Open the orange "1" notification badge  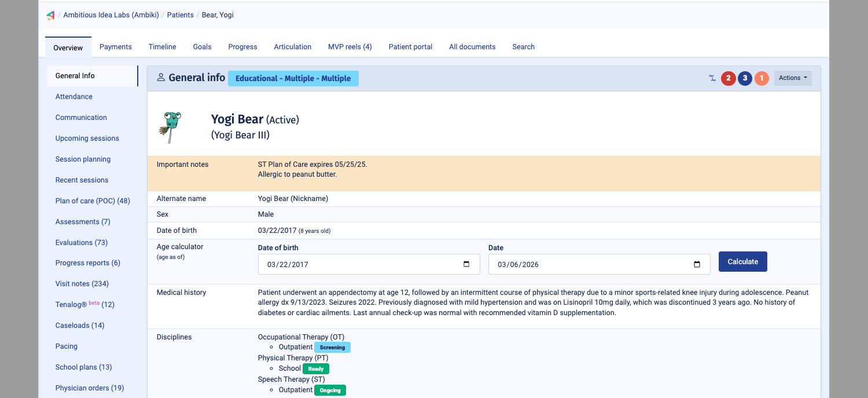tap(762, 78)
